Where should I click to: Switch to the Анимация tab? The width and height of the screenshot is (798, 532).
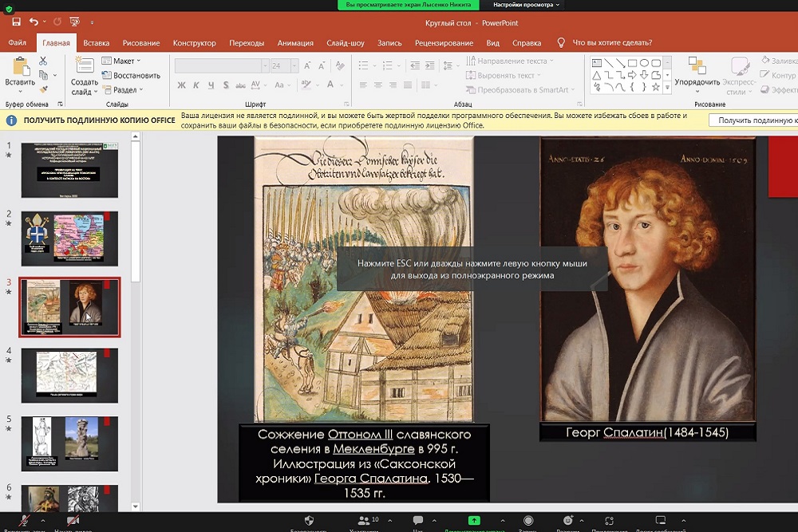295,43
